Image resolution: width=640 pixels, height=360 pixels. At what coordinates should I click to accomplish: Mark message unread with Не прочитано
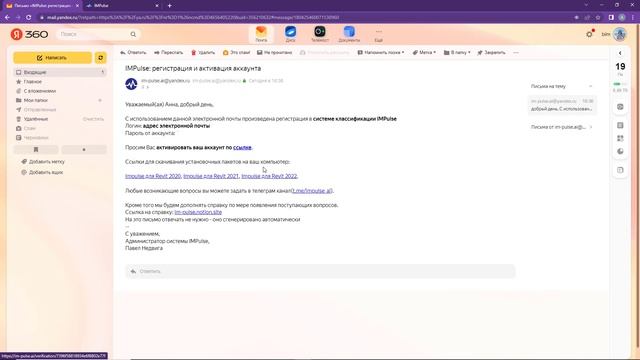pos(274,53)
